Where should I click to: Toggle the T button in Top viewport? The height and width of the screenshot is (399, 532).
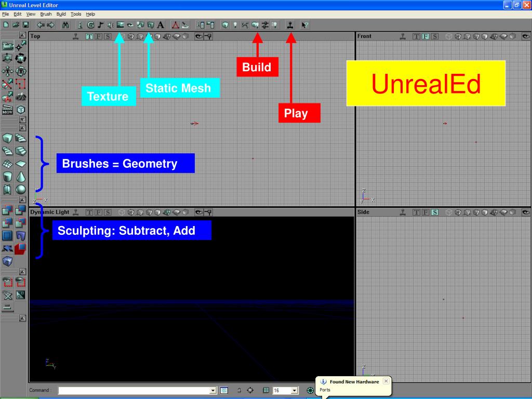click(89, 36)
